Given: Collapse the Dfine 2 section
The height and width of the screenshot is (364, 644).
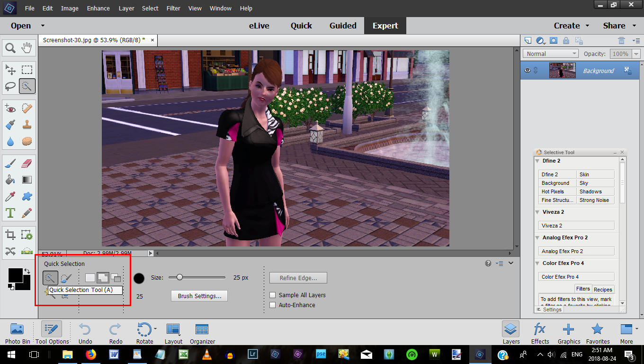Looking at the screenshot, I should [x=537, y=161].
